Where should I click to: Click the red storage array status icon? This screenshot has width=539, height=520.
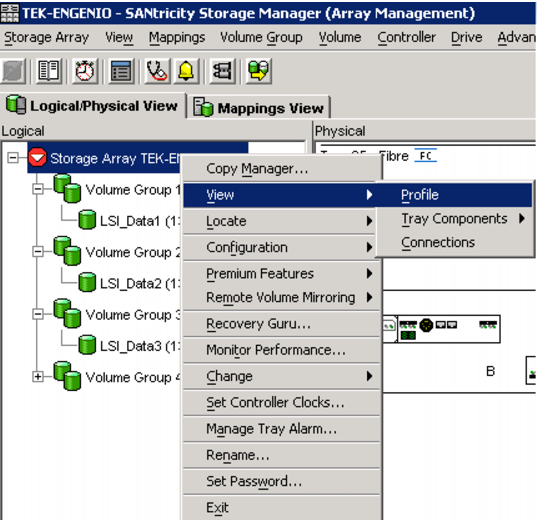pyautogui.click(x=37, y=158)
